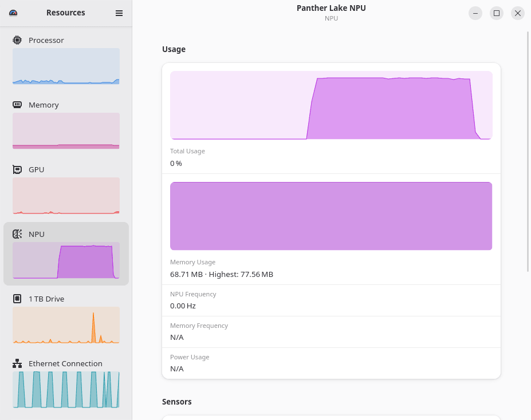The width and height of the screenshot is (531, 420).
Task: Click the Sensors section heading
Action: click(177, 401)
